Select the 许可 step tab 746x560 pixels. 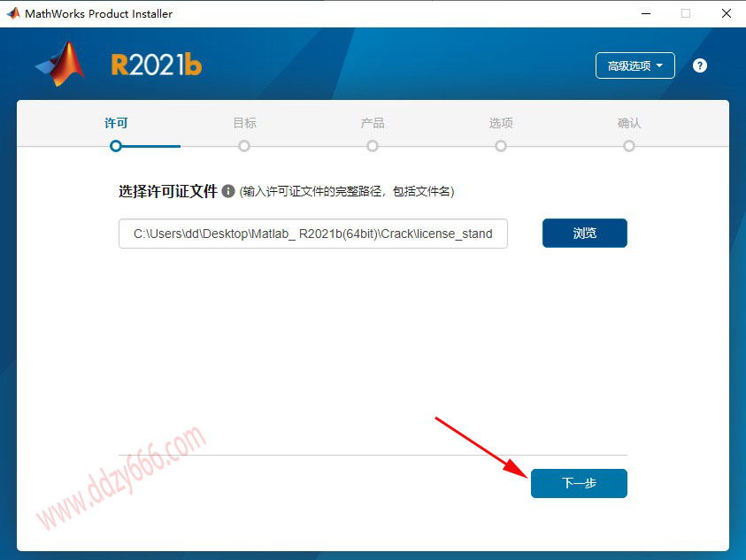[116, 123]
